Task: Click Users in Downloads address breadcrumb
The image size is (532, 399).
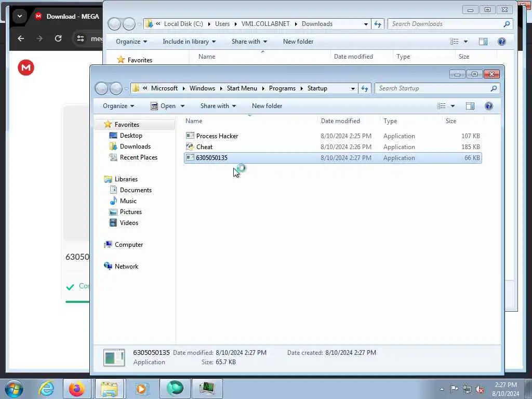Action: point(222,24)
